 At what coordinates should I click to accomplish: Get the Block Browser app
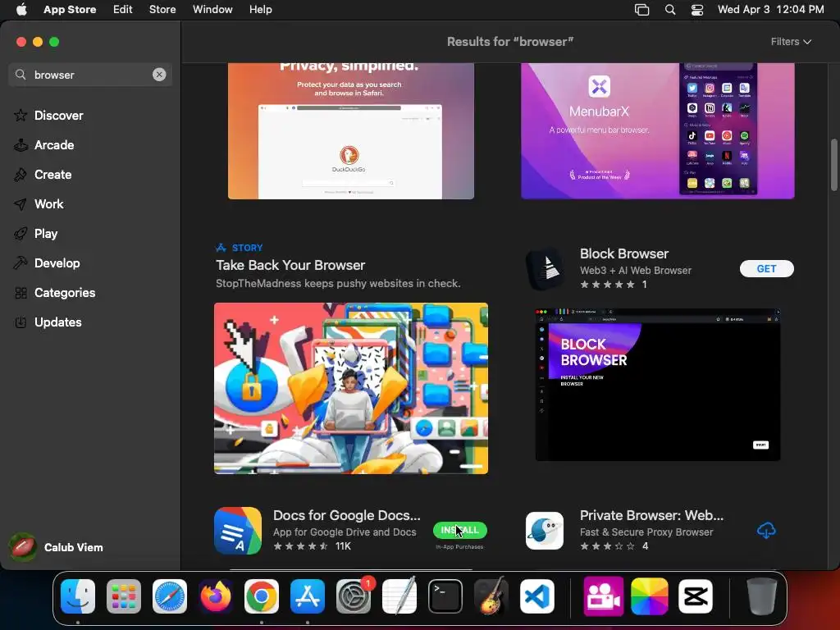point(767,268)
